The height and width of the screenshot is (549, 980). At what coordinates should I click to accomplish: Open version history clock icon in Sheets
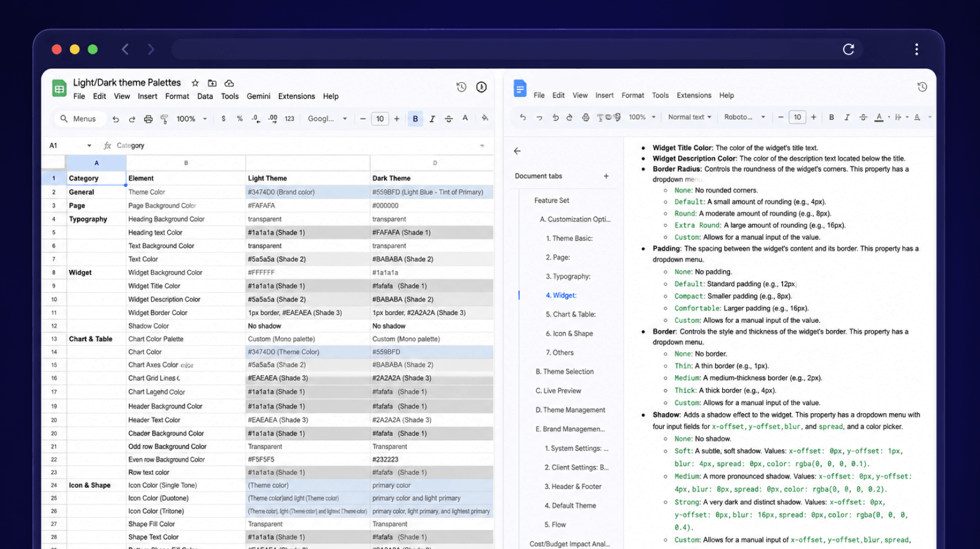pyautogui.click(x=461, y=87)
